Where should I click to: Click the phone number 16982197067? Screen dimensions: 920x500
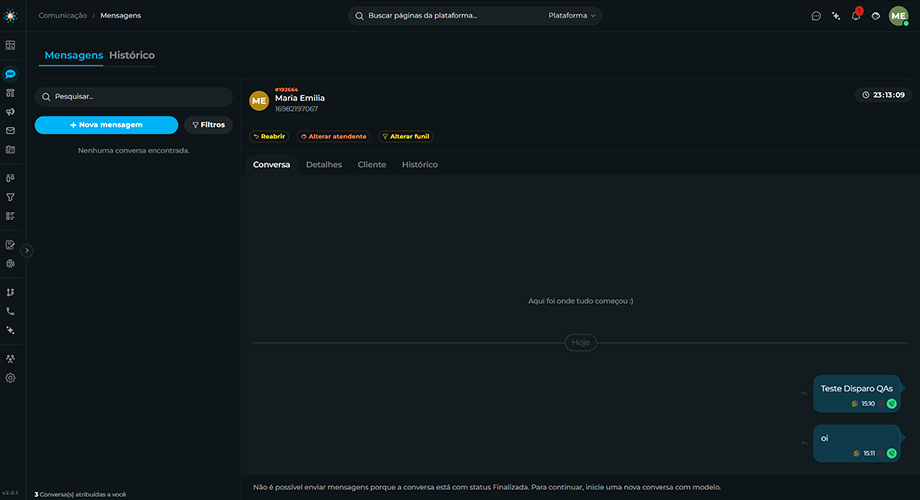click(296, 109)
